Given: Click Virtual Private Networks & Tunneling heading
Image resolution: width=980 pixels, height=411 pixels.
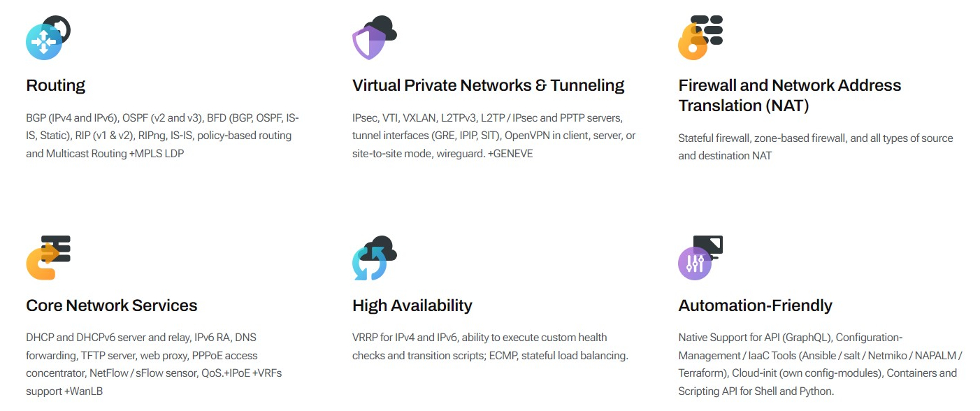Looking at the screenshot, I should tap(488, 85).
